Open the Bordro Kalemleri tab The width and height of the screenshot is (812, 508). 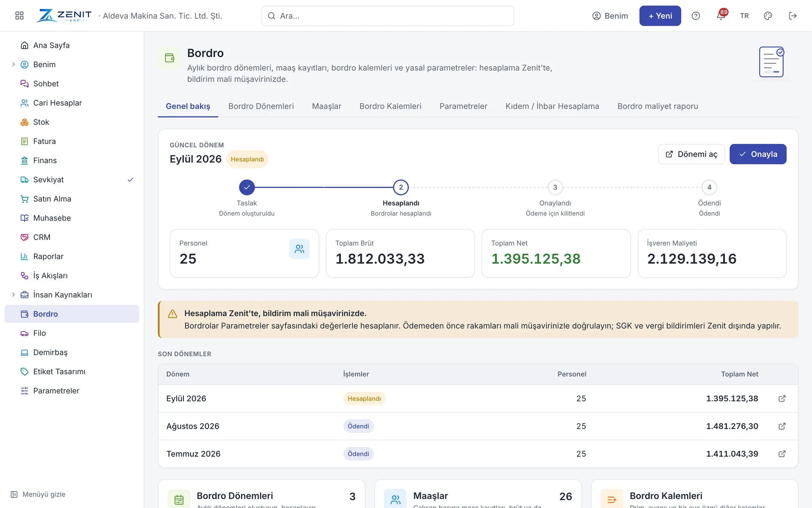coord(390,106)
